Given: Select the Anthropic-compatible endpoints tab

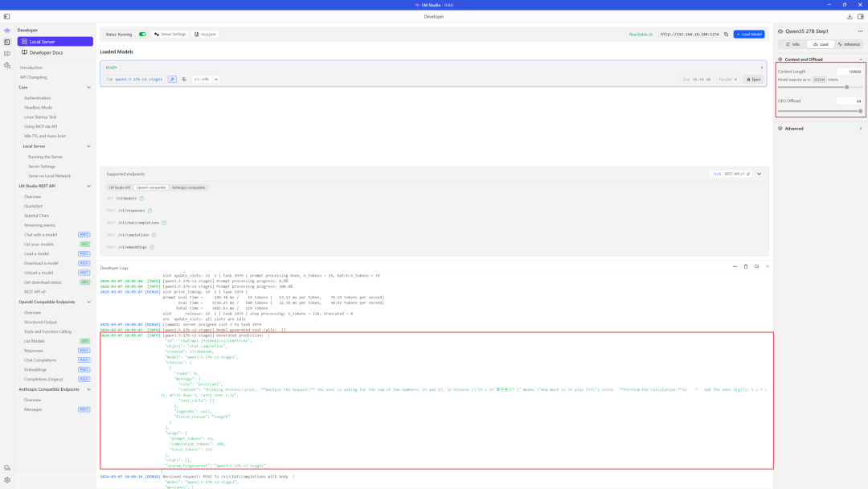Looking at the screenshot, I should click(x=190, y=187).
